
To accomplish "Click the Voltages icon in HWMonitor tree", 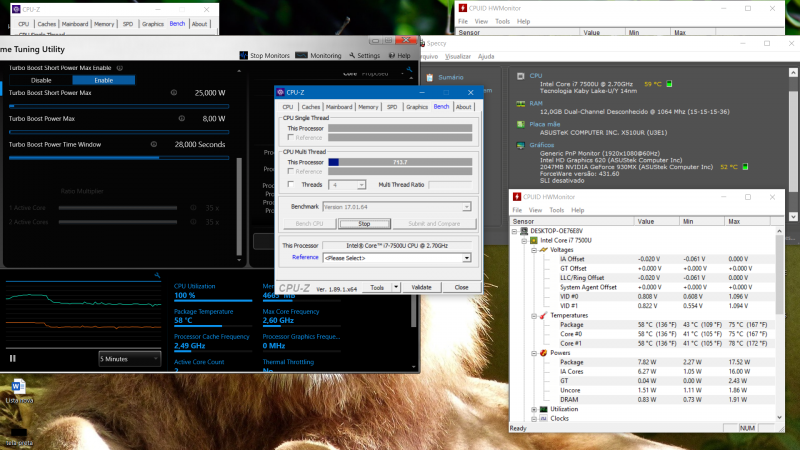I will click(543, 250).
